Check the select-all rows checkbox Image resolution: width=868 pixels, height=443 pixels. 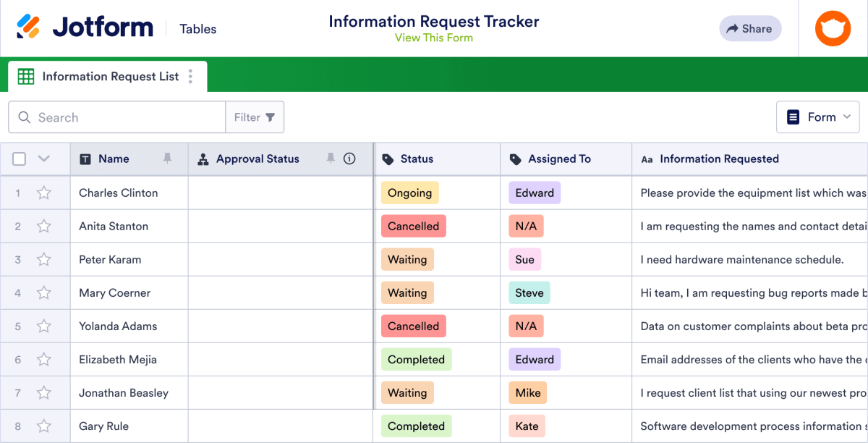[x=19, y=159]
